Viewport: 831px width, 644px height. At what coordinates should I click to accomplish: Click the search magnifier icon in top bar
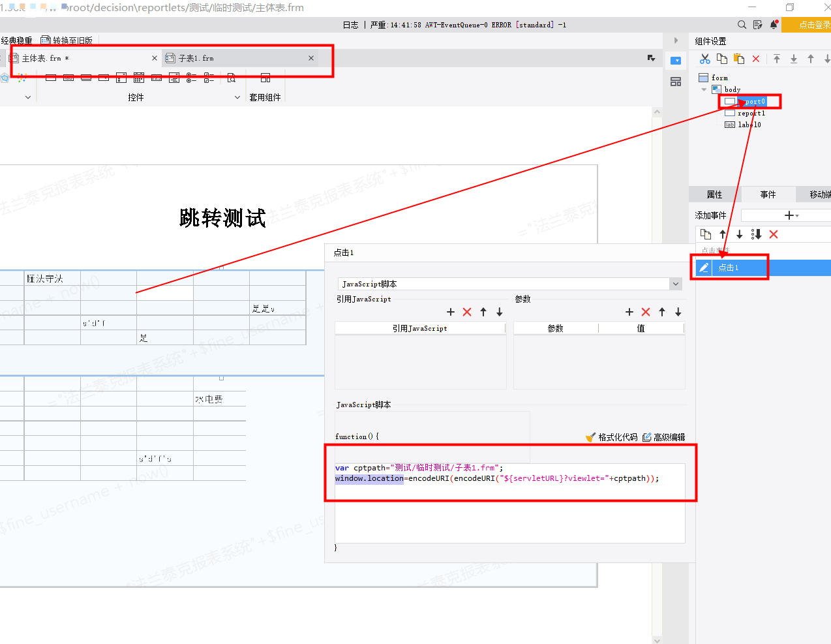point(742,25)
